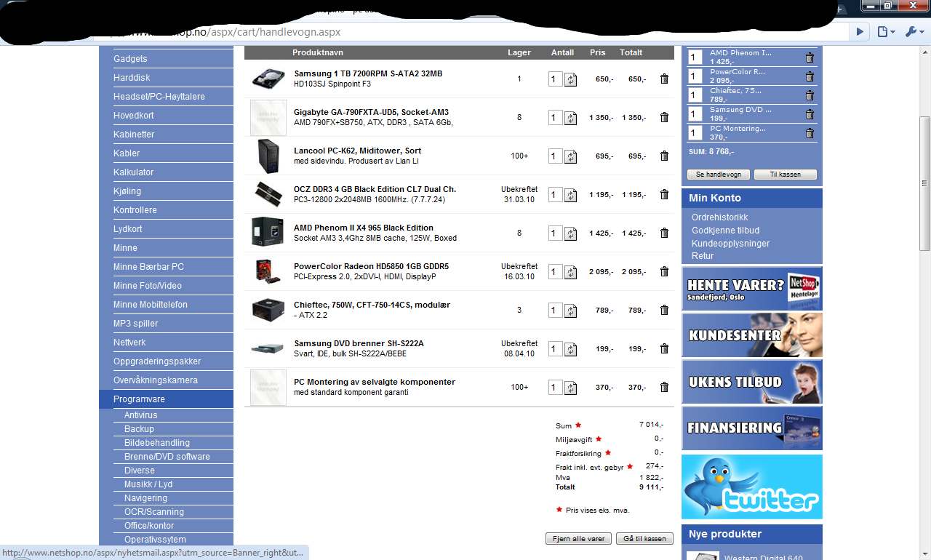Click Til kassen in sidebar
The image size is (931, 560).
click(x=785, y=175)
